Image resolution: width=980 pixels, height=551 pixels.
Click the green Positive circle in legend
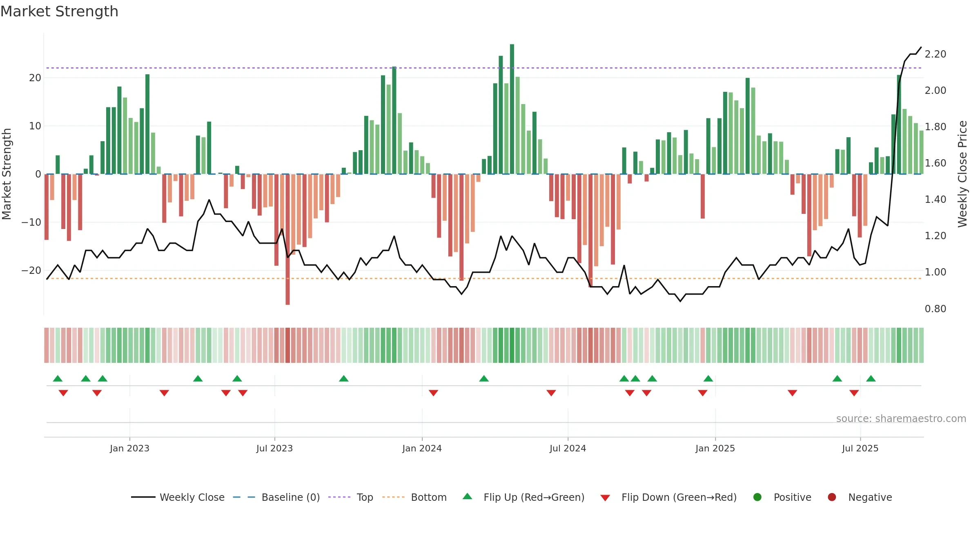click(757, 497)
